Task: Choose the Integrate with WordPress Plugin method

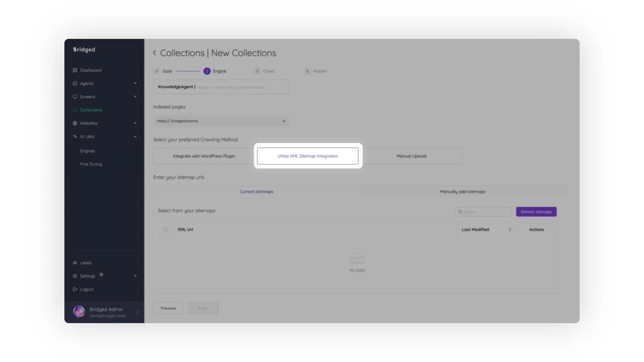Action: click(x=204, y=156)
